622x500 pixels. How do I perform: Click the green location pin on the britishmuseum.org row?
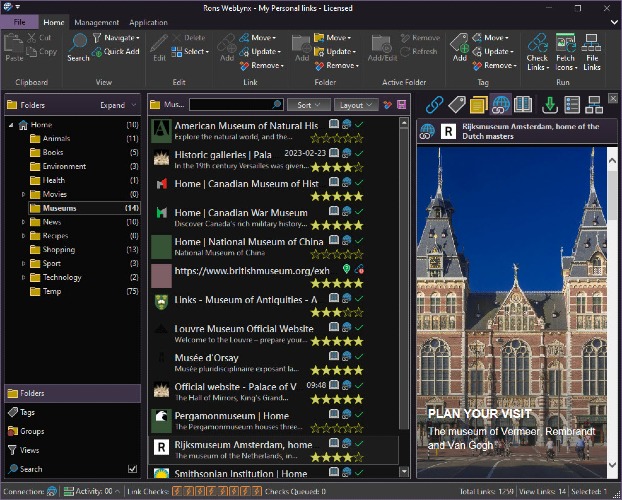(346, 269)
